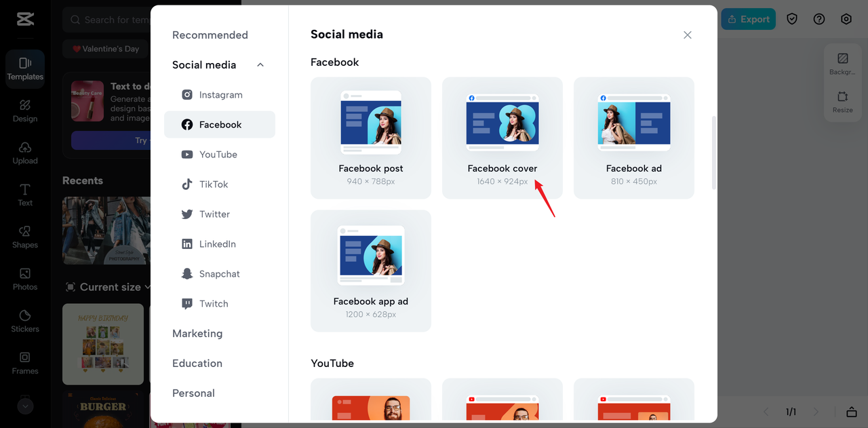Click the CapCut logo icon
The height and width of the screenshot is (428, 868).
pyautogui.click(x=25, y=19)
